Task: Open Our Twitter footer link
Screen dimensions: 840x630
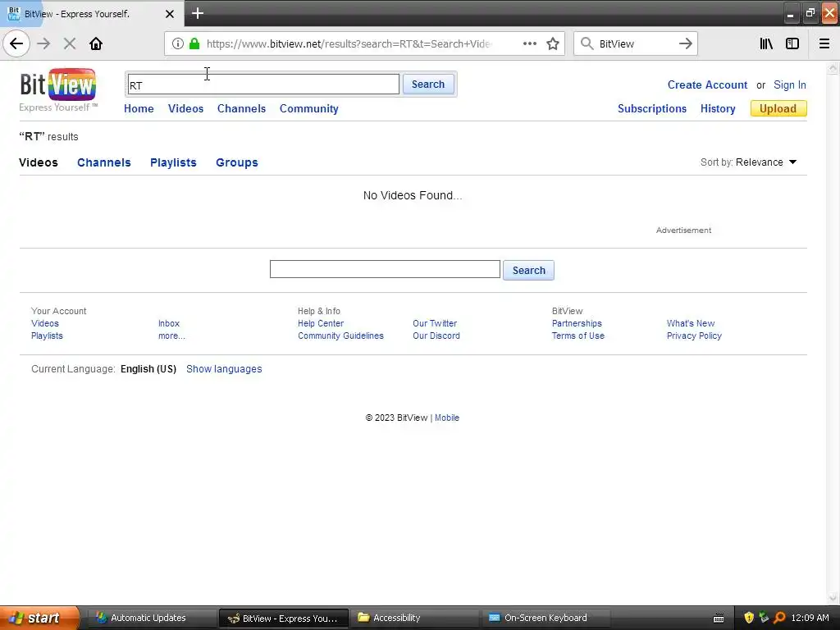Action: 435,323
